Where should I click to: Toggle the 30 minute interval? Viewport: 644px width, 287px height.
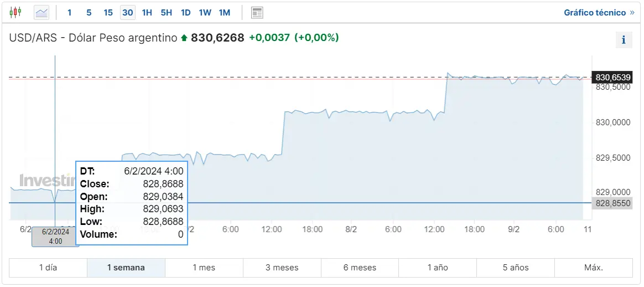click(x=128, y=12)
